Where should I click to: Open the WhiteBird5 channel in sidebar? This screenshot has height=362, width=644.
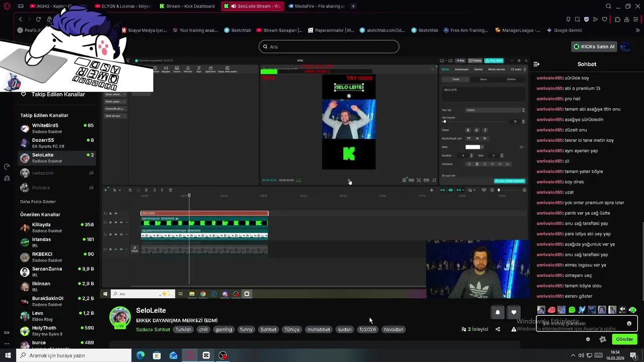tap(57, 128)
